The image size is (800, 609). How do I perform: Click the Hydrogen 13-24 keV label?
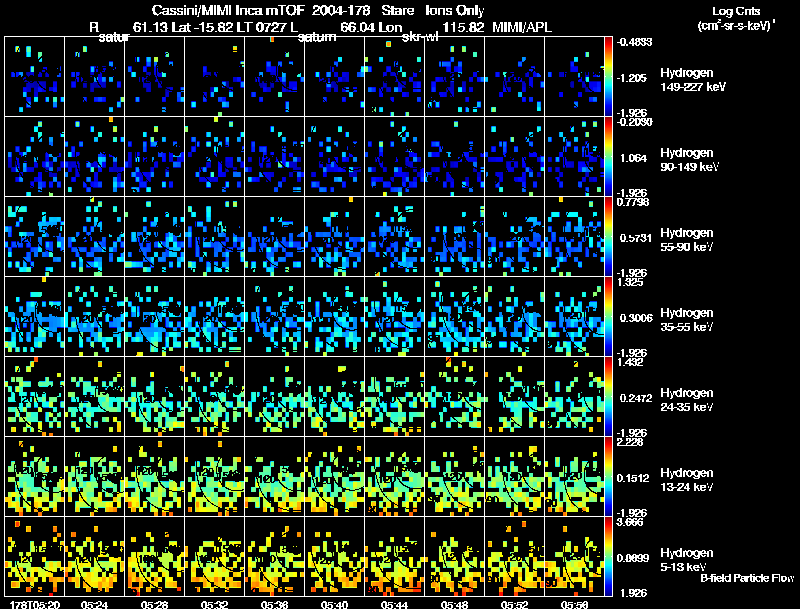[x=685, y=479]
